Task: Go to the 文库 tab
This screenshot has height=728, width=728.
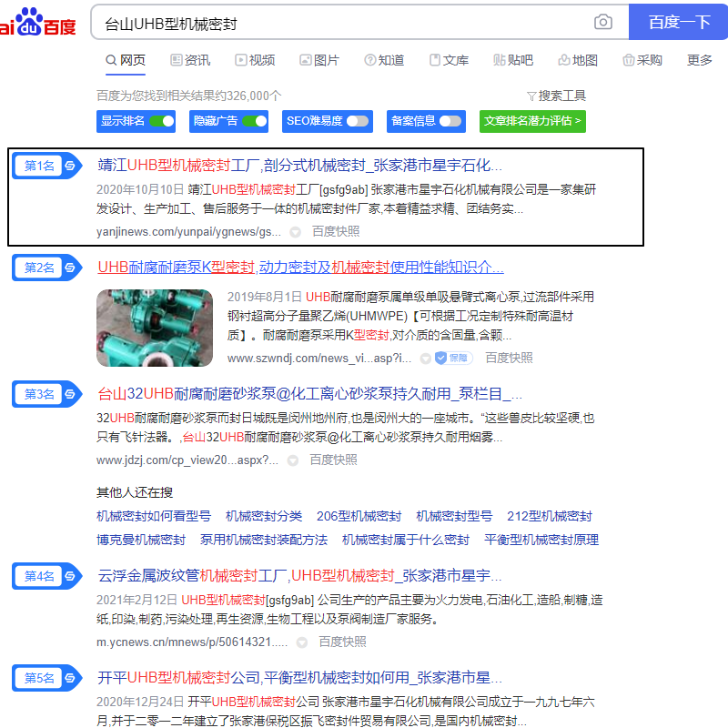Action: pyautogui.click(x=449, y=60)
